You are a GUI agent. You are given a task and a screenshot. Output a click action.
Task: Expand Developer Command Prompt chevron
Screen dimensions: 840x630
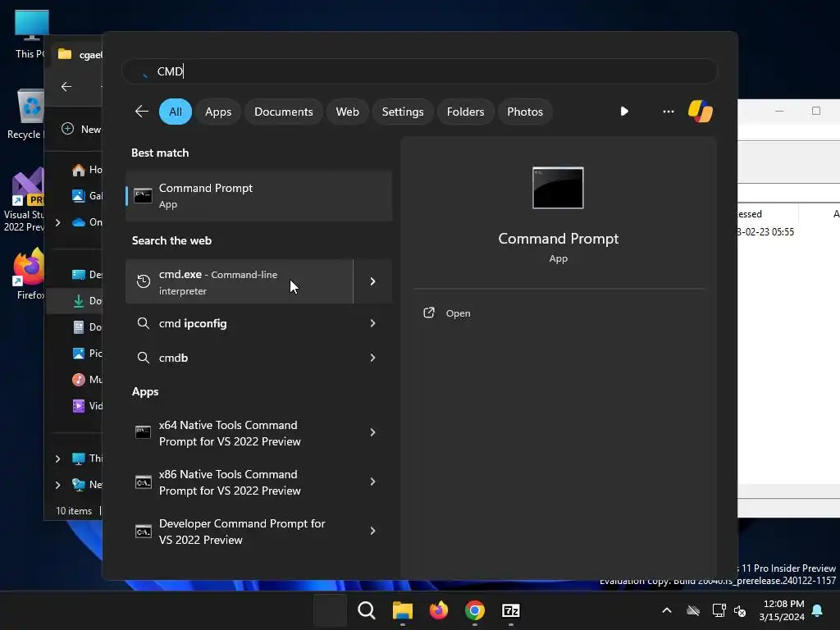coord(373,531)
